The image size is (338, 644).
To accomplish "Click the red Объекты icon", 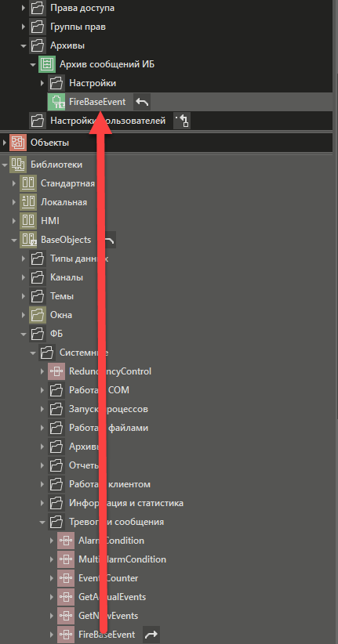I will click(18, 143).
